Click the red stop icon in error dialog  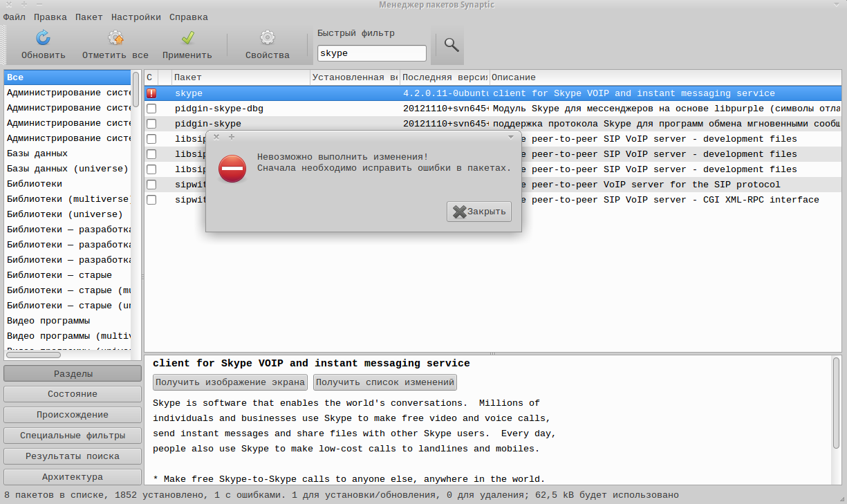(x=232, y=169)
